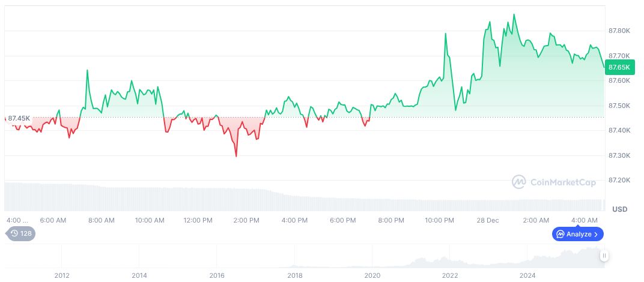
Task: Jump to 2022 on the overview timeline
Action: click(450, 275)
